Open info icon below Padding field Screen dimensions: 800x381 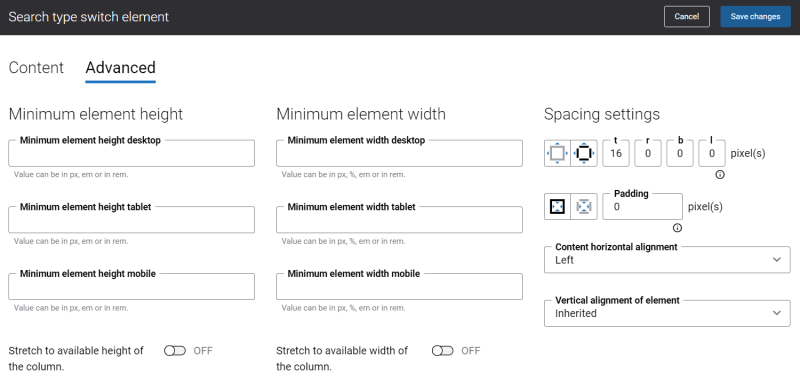[678, 227]
